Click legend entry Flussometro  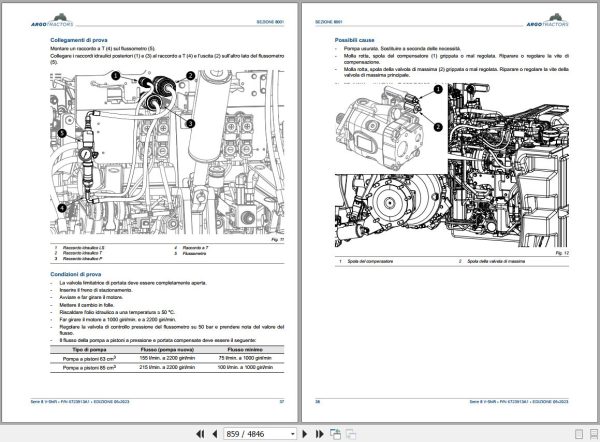[x=194, y=254]
